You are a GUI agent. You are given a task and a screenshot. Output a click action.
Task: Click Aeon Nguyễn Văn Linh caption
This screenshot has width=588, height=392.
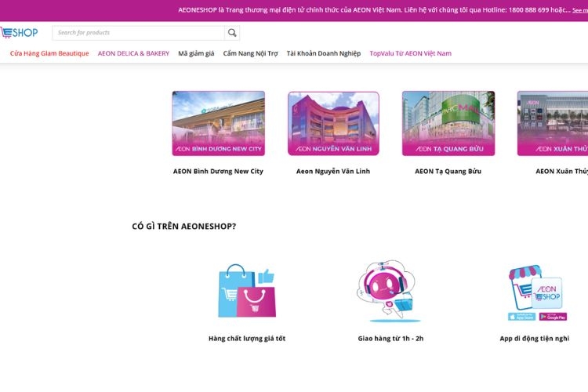click(x=333, y=171)
